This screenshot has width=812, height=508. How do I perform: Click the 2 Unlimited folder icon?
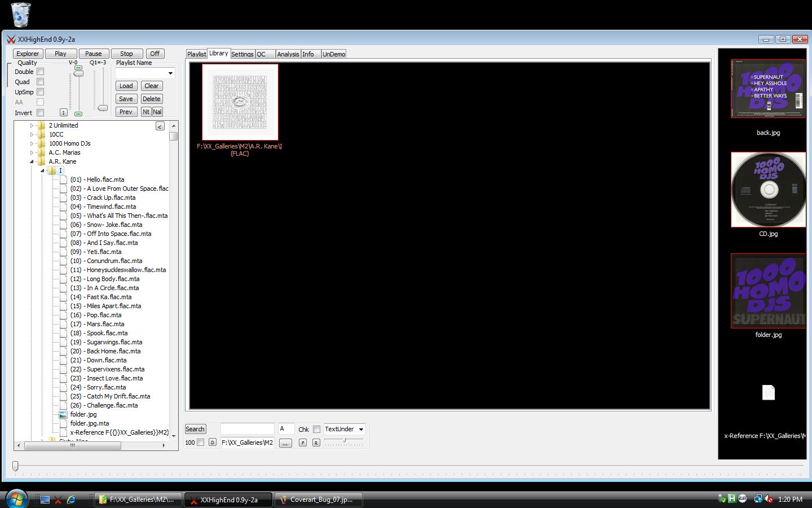(x=41, y=125)
